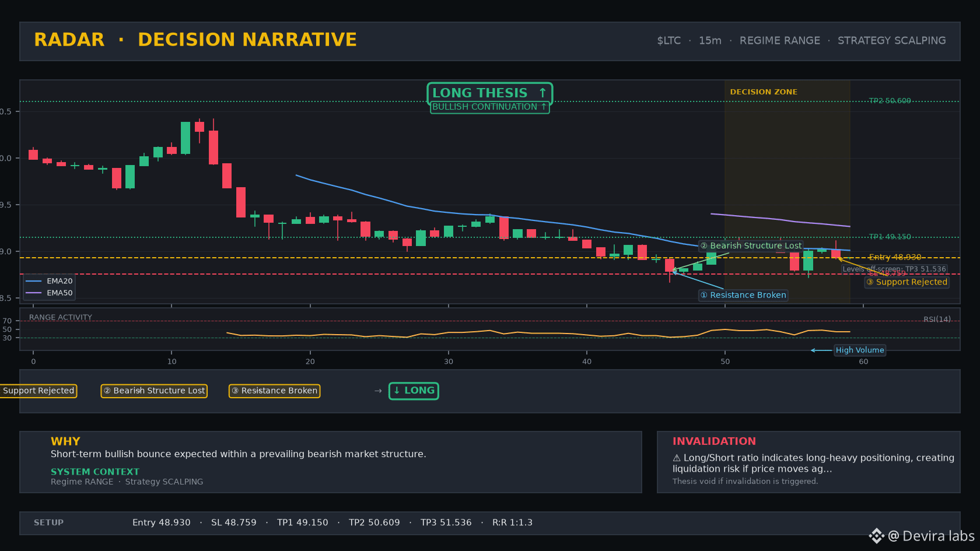The image size is (980, 551).
Task: Click REGIME RANGE in the header
Action: pos(779,41)
